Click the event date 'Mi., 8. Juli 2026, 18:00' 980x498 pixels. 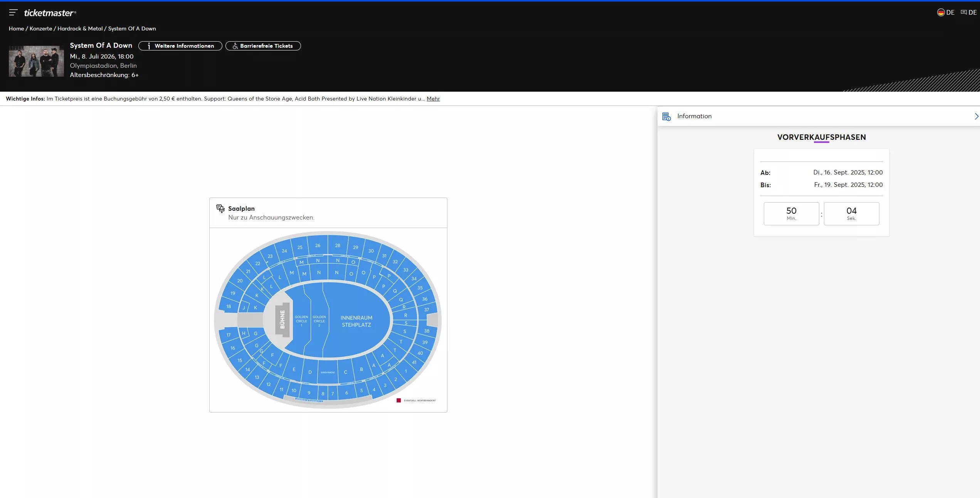pyautogui.click(x=102, y=56)
